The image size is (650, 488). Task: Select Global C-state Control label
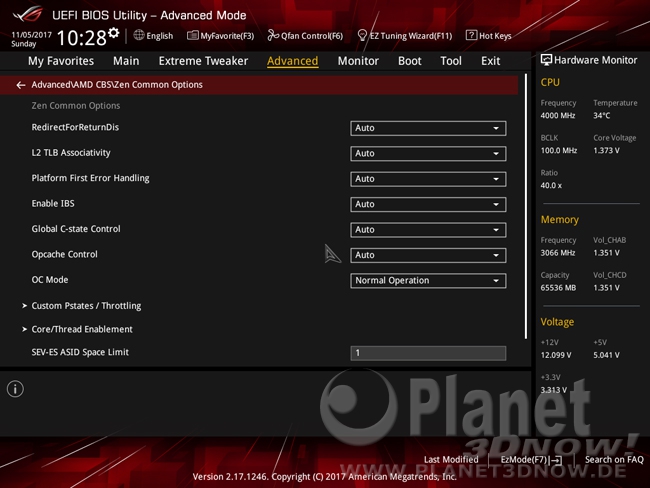tap(76, 229)
